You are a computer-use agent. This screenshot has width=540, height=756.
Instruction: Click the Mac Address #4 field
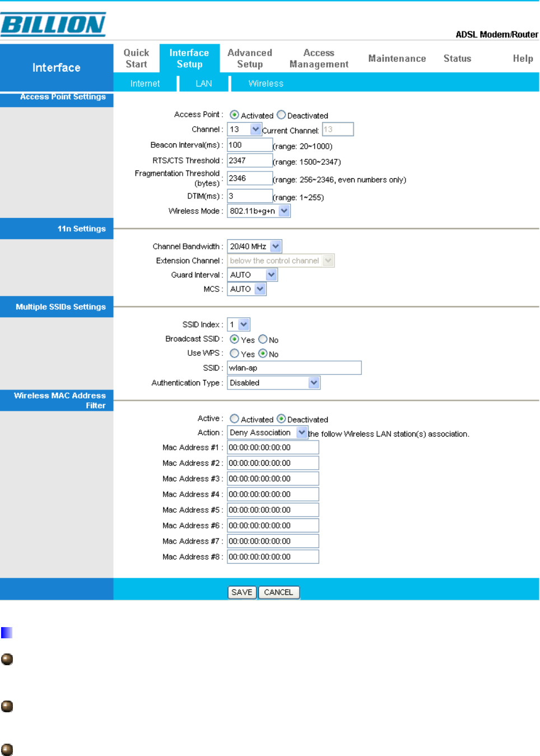273,494
